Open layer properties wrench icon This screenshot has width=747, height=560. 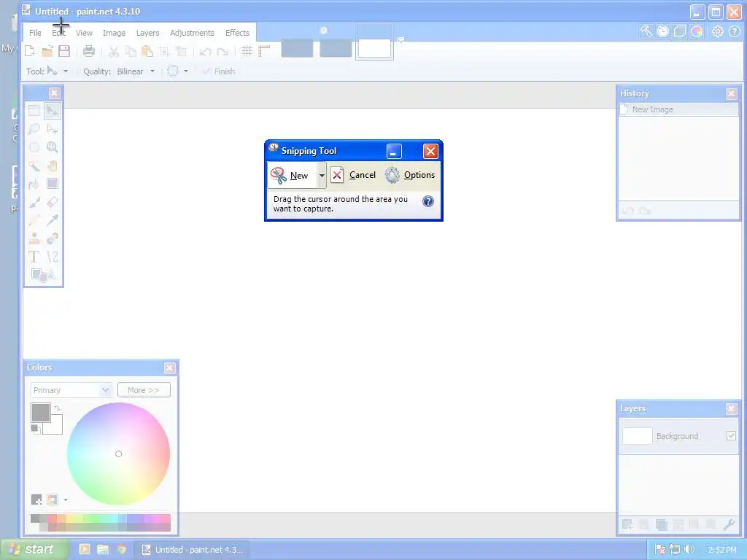point(729,525)
